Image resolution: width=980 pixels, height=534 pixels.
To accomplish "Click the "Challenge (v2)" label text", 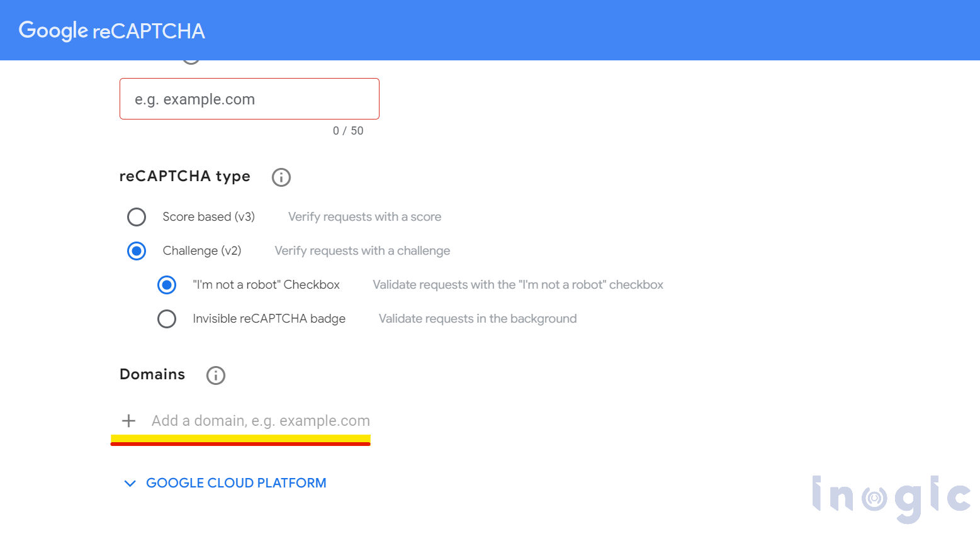I will (201, 251).
